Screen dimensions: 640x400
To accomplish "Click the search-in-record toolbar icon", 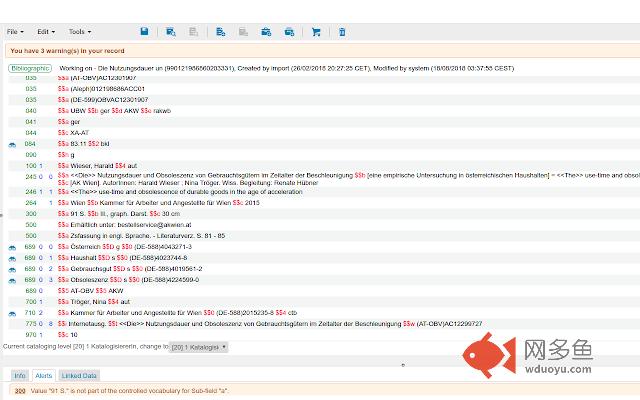I will pos(171,32).
